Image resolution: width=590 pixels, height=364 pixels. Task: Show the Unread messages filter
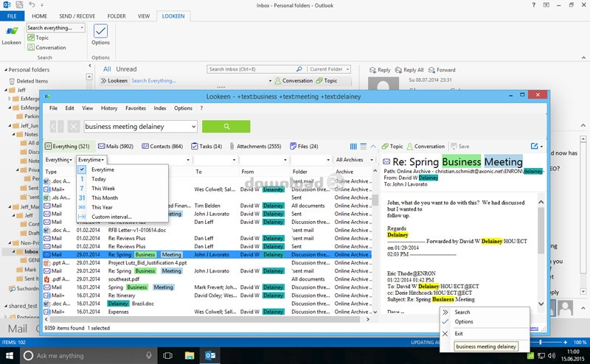pyautogui.click(x=126, y=69)
